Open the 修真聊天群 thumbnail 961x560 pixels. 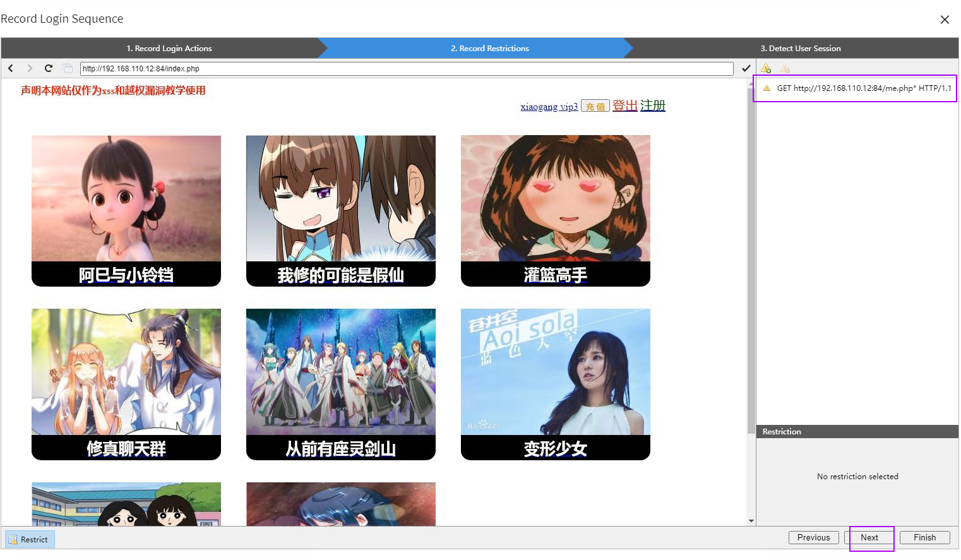coord(126,384)
